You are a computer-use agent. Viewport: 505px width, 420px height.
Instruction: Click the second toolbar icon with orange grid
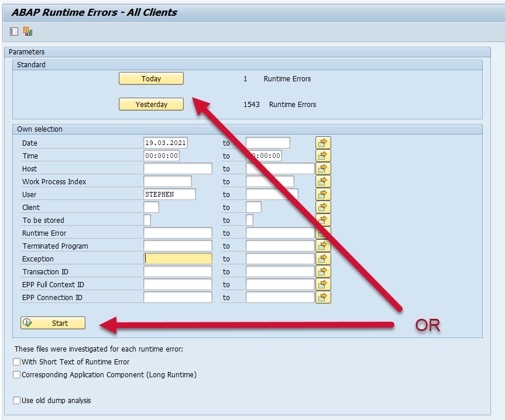click(28, 32)
